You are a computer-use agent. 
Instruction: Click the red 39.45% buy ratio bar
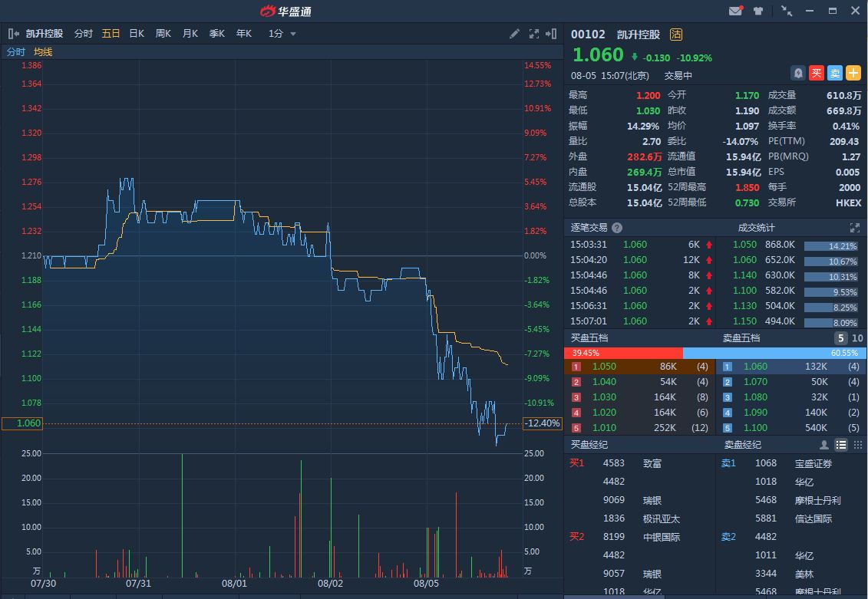[x=623, y=353]
